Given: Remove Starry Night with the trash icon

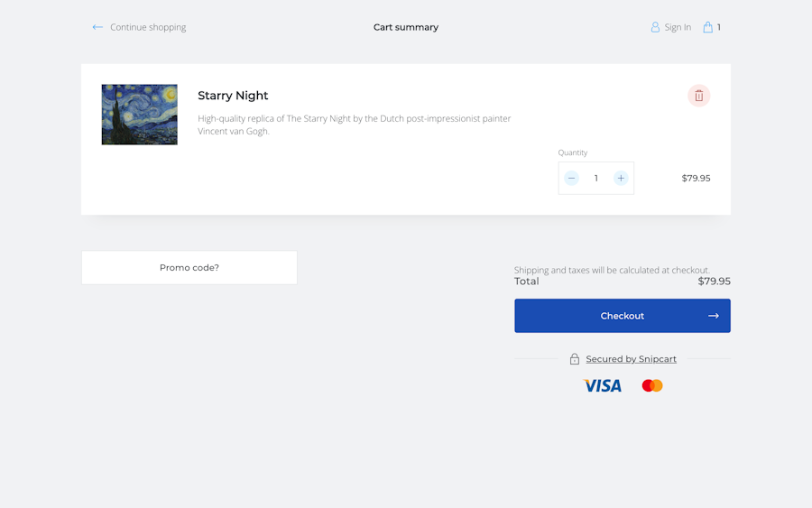Looking at the screenshot, I should pyautogui.click(x=699, y=96).
